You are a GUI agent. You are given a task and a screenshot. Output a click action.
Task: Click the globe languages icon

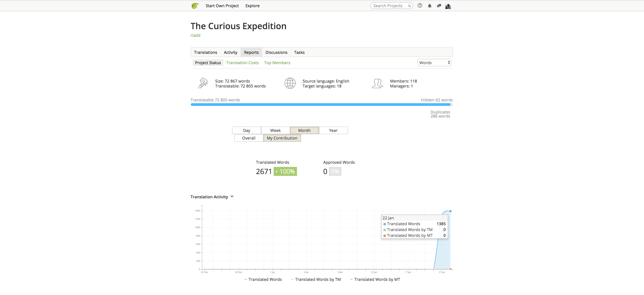coord(290,83)
